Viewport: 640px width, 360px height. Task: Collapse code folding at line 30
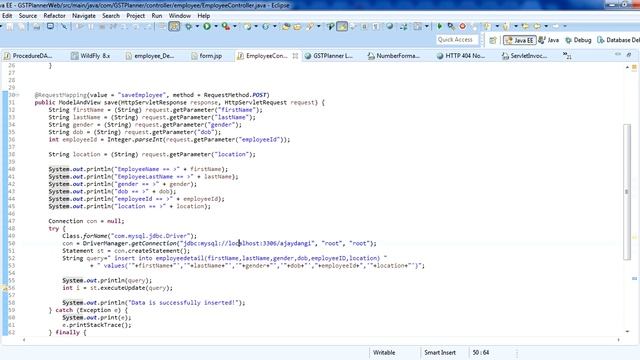[17, 95]
